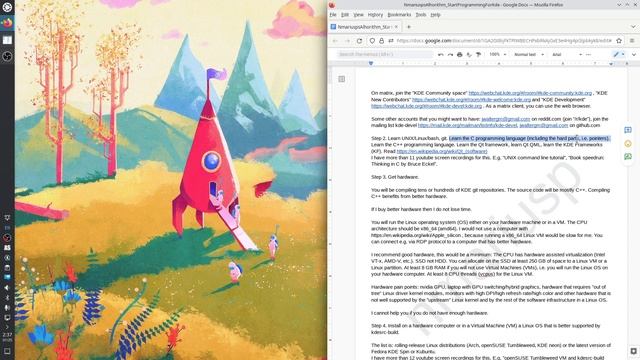
Task: Click the explore icon at bottom right
Action: tap(633, 351)
